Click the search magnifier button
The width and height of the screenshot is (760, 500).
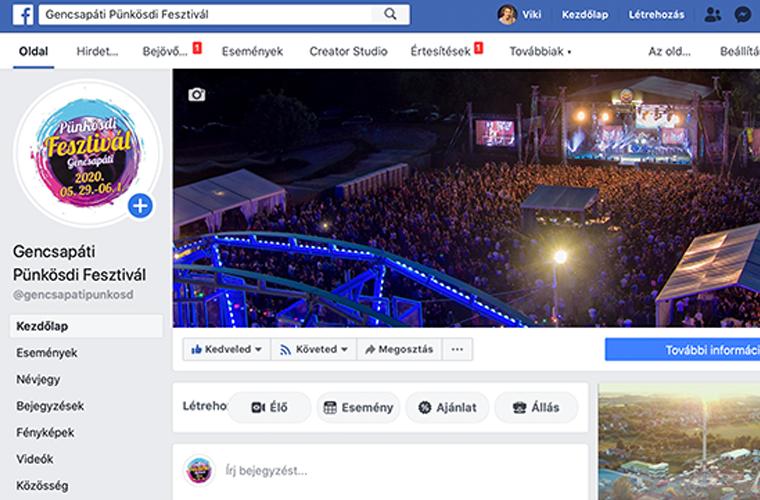[390, 15]
